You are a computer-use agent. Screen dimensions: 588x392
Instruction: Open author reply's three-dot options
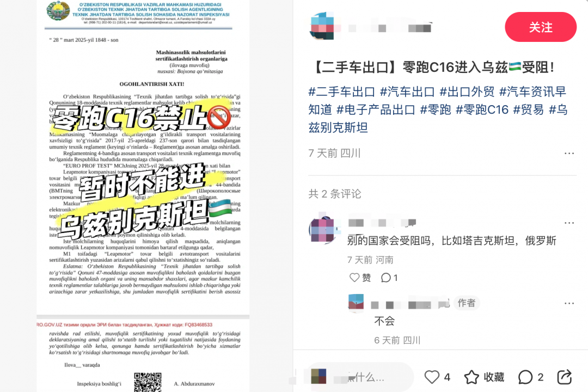click(x=569, y=303)
